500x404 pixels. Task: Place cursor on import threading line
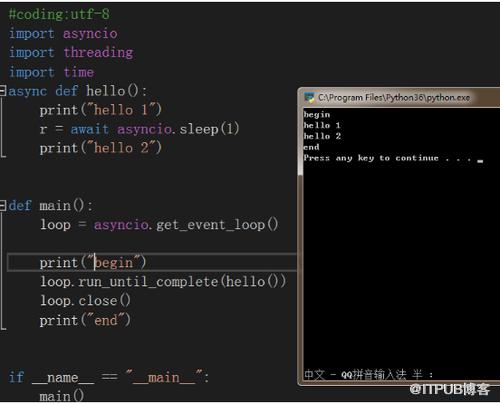(x=71, y=53)
